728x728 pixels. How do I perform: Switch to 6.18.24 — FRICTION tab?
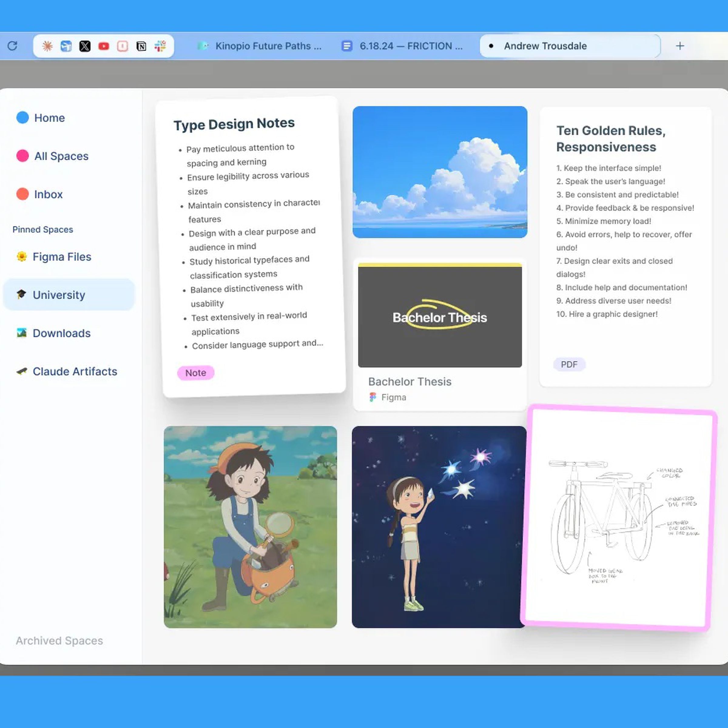(x=403, y=46)
